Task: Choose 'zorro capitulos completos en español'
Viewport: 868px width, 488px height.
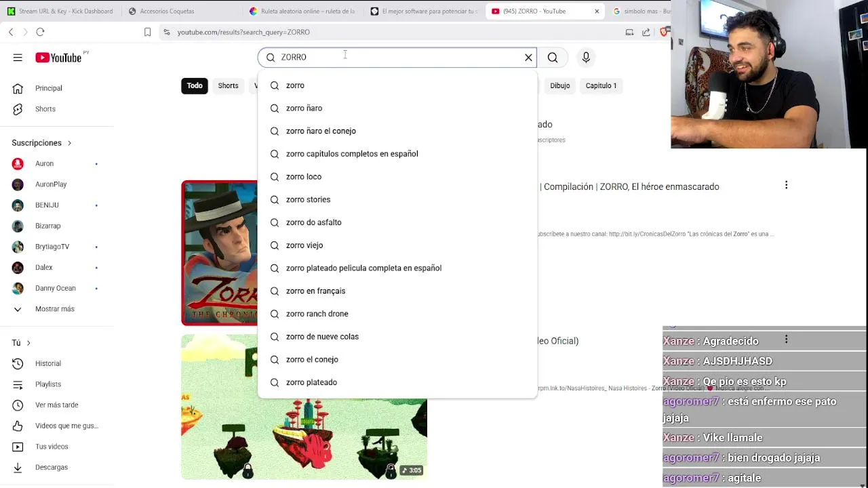Action: 397,154
